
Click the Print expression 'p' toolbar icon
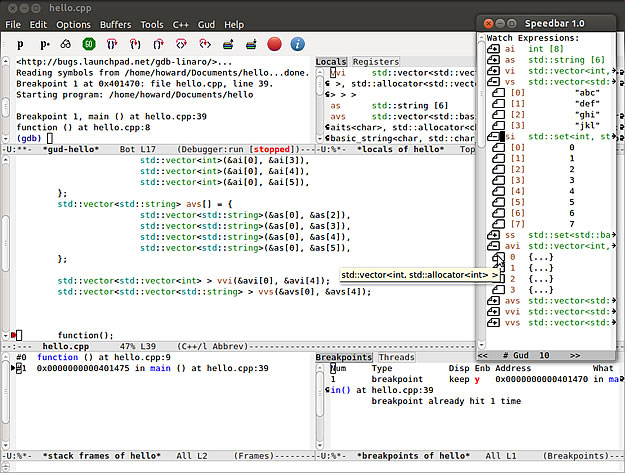pos(19,44)
